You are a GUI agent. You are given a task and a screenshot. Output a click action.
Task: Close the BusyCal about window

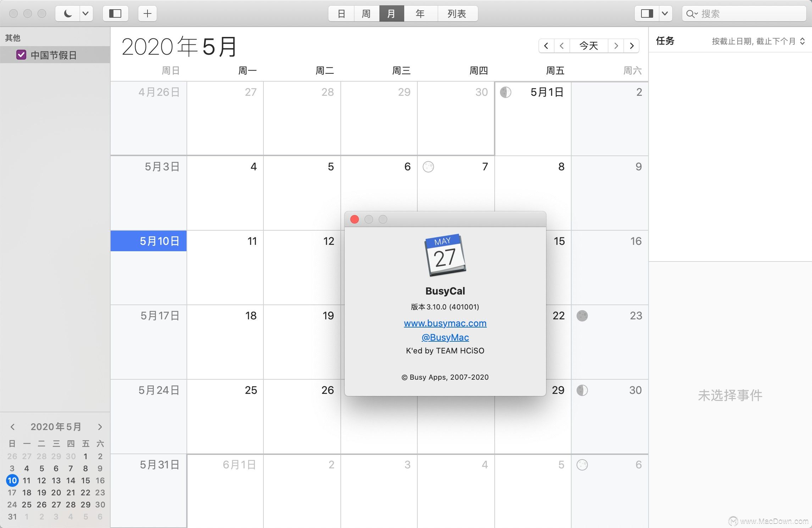(355, 219)
